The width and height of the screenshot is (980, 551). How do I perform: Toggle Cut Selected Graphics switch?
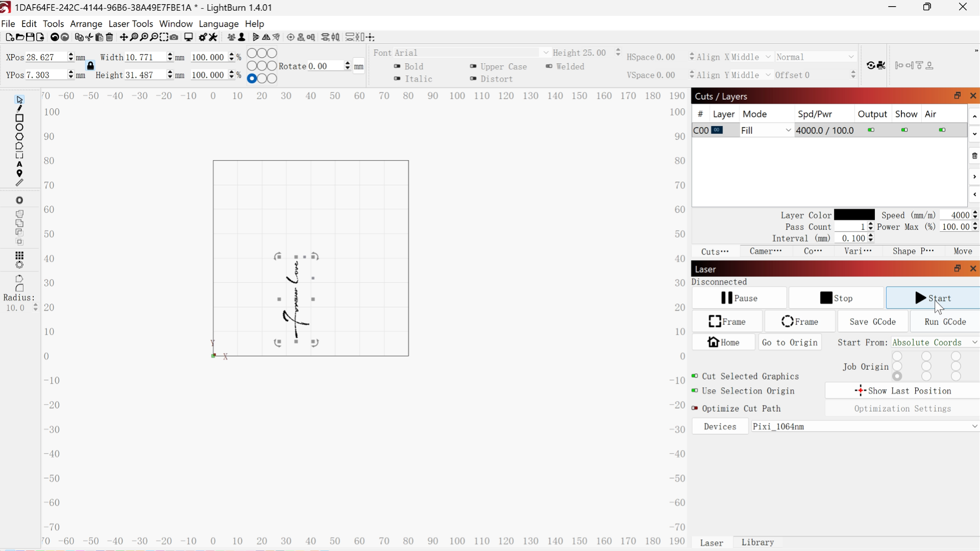tap(695, 377)
